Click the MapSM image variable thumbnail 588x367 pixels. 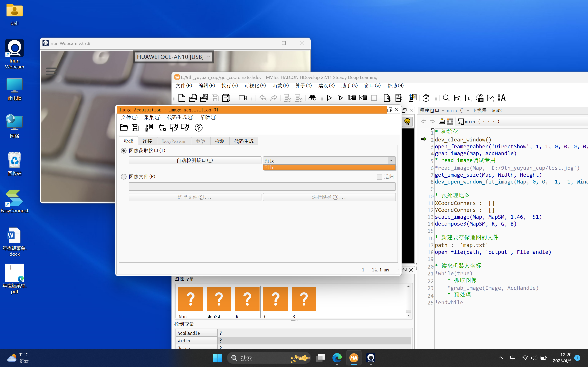click(219, 299)
